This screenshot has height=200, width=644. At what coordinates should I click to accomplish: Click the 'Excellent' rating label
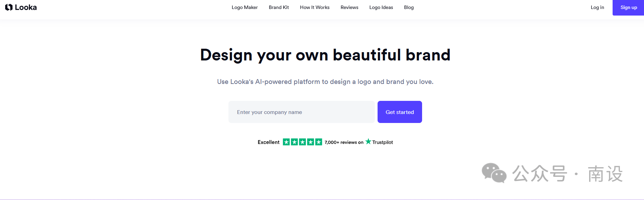269,142
